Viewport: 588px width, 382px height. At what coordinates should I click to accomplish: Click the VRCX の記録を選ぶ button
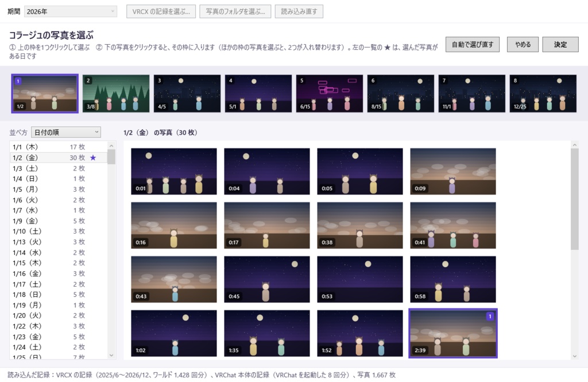[161, 11]
